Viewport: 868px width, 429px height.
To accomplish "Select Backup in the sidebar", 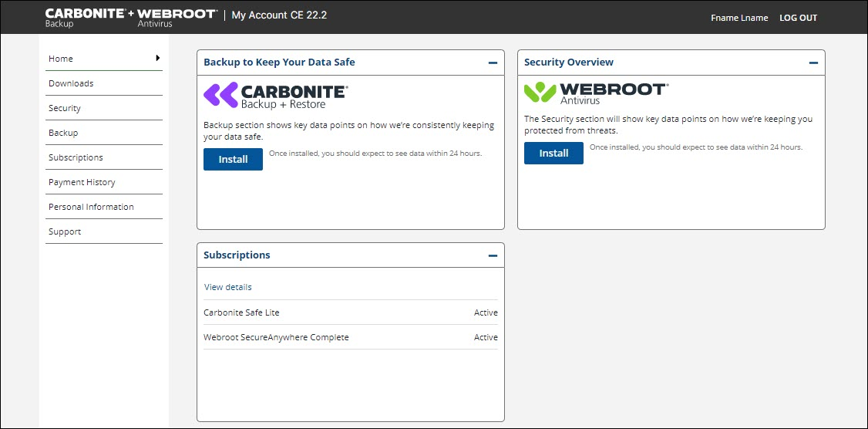I will (104, 133).
